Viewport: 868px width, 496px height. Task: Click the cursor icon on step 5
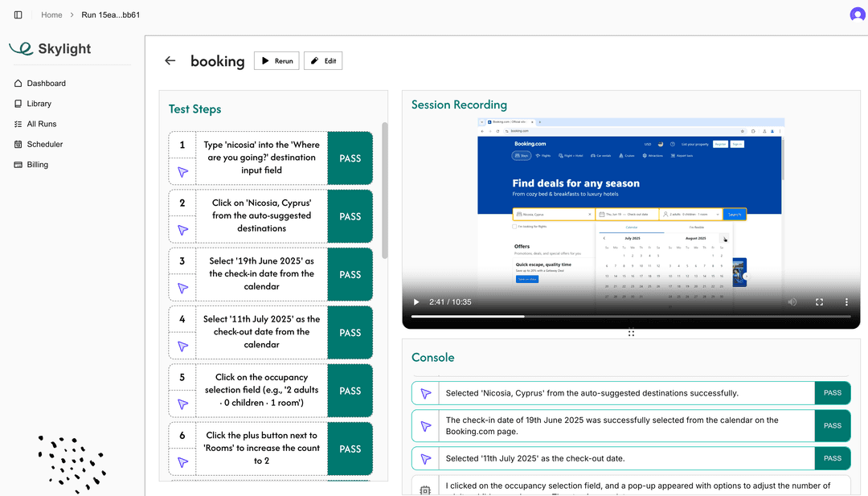(x=182, y=404)
